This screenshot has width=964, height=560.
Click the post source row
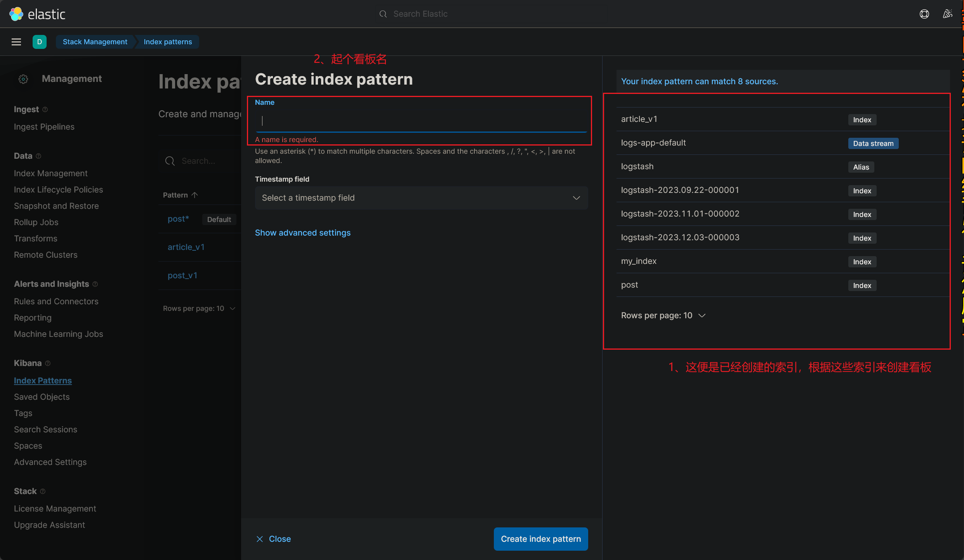click(783, 285)
